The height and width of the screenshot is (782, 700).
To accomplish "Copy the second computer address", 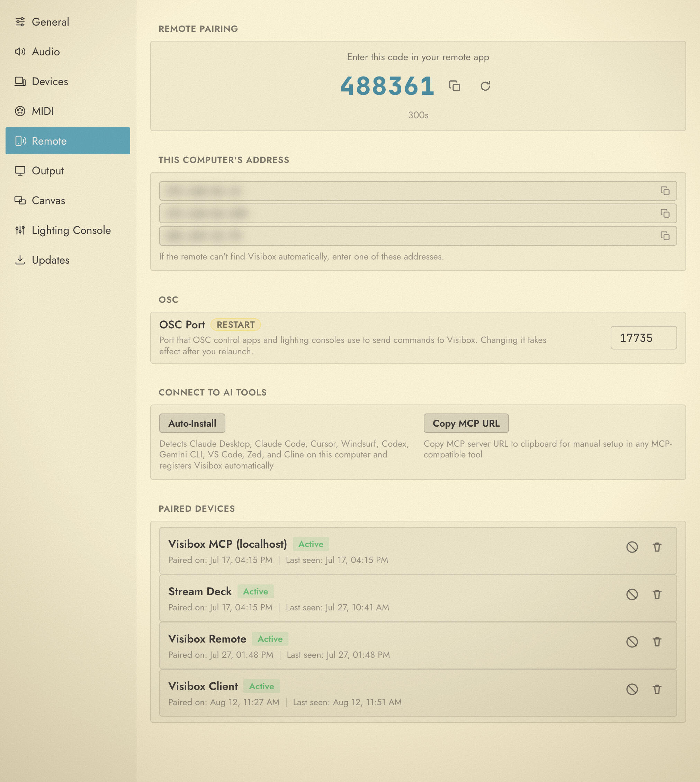I will [665, 213].
